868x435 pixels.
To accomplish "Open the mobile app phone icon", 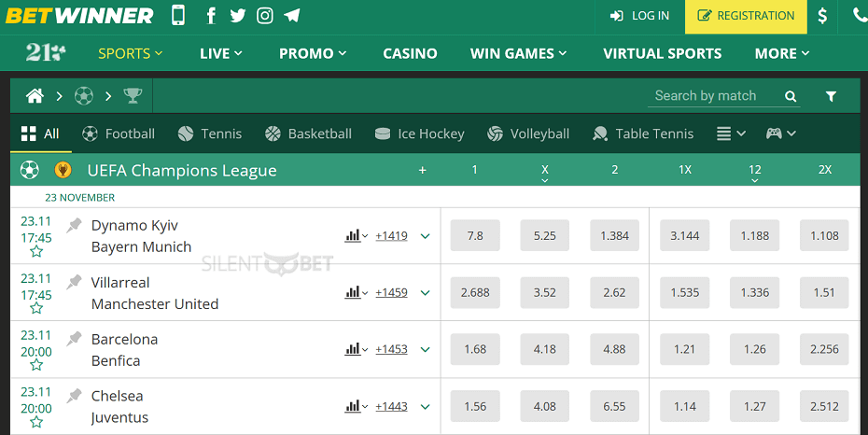I will [178, 15].
